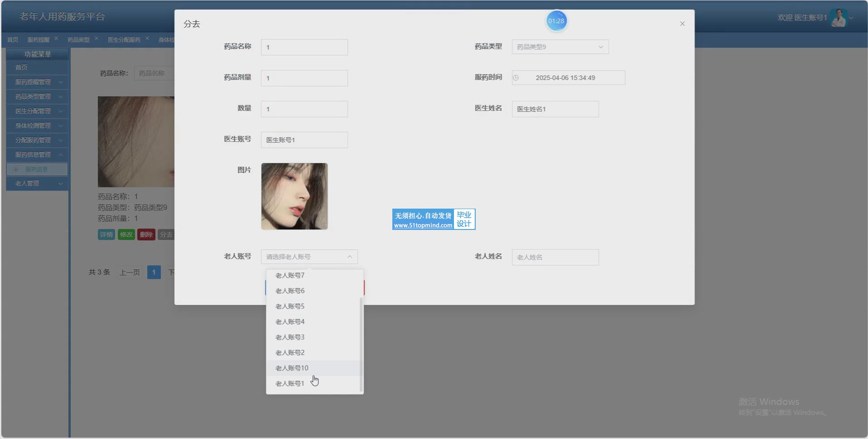Click the blue 01:28 timer bubble

pyautogui.click(x=556, y=21)
